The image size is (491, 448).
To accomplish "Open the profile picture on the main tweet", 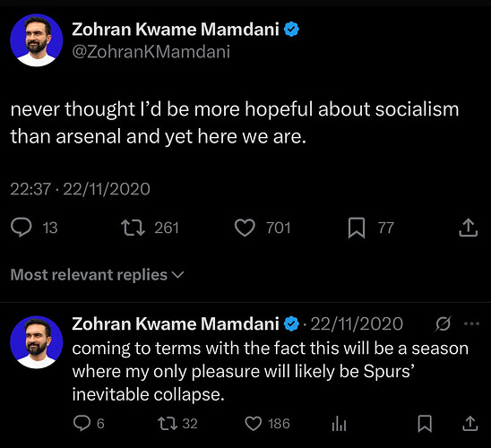I will point(37,40).
